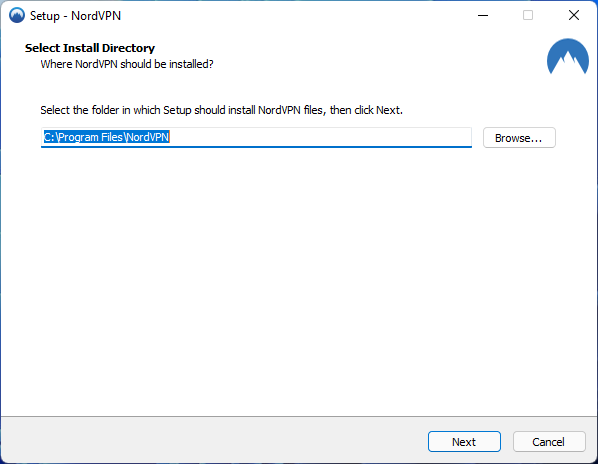Viewport: 598px width, 464px height.
Task: Click the disabled maximize window button
Action: pos(528,15)
